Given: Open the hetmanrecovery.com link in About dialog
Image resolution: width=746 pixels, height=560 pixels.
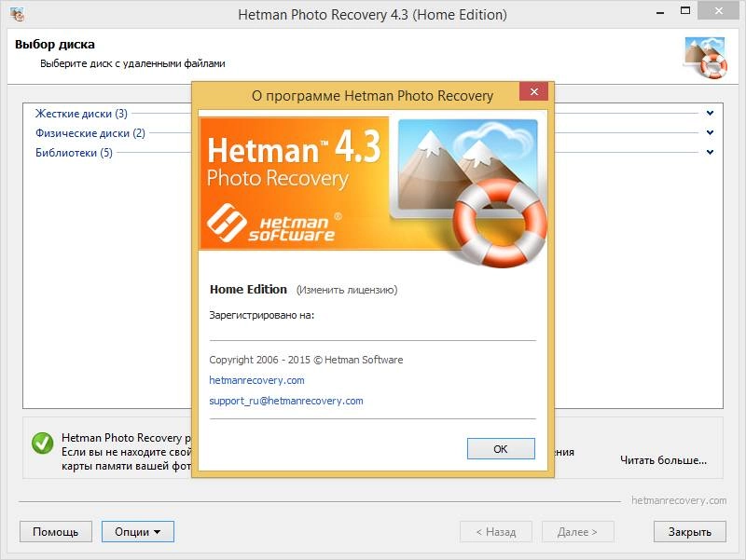Looking at the screenshot, I should point(256,380).
